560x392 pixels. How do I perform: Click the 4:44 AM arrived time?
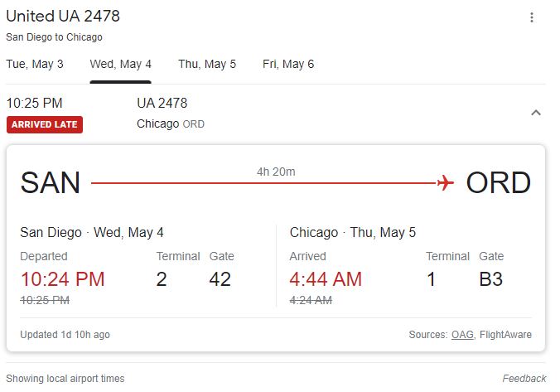326,279
